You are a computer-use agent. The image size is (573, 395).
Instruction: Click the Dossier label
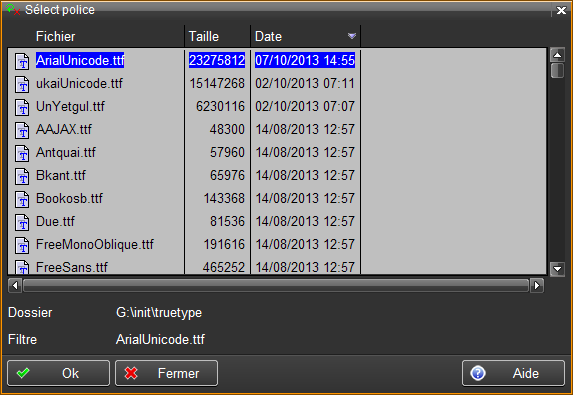[x=30, y=312]
